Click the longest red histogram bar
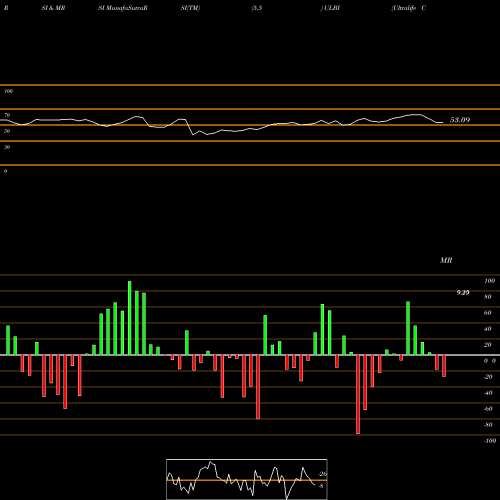This screenshot has height=500, width=500. [358, 395]
